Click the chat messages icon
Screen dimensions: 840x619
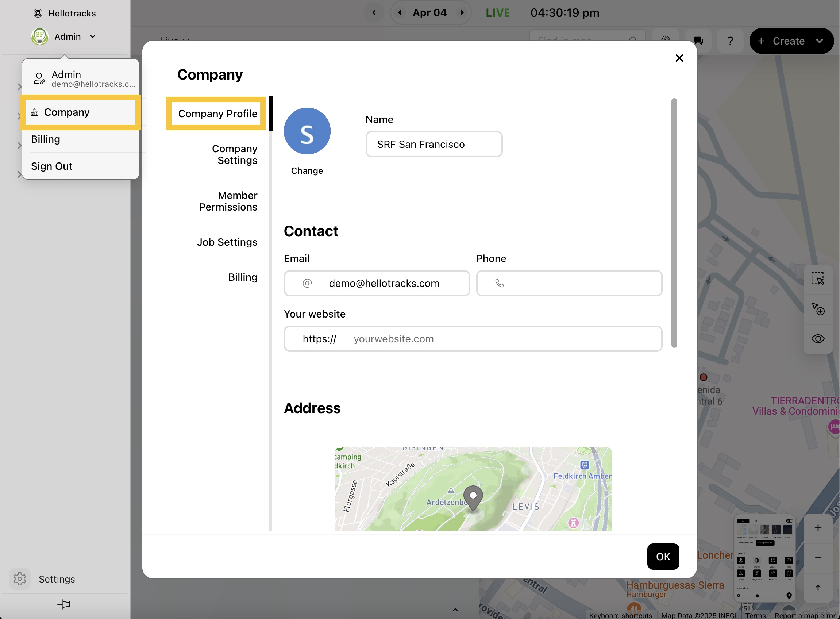(698, 41)
